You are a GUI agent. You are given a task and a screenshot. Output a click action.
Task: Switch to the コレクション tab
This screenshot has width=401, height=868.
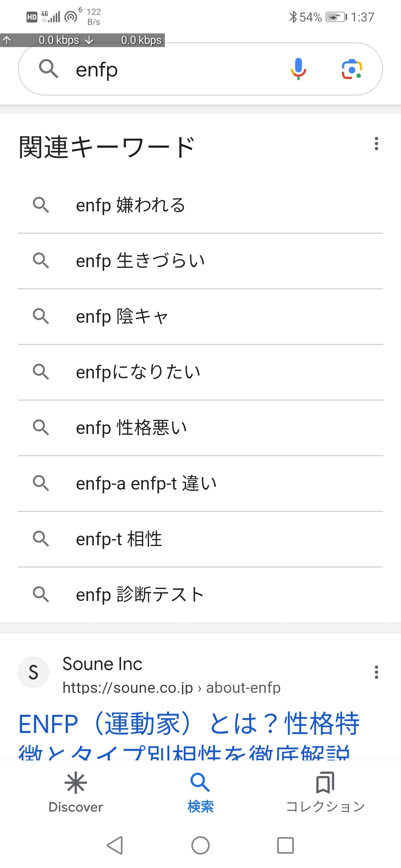click(x=325, y=792)
